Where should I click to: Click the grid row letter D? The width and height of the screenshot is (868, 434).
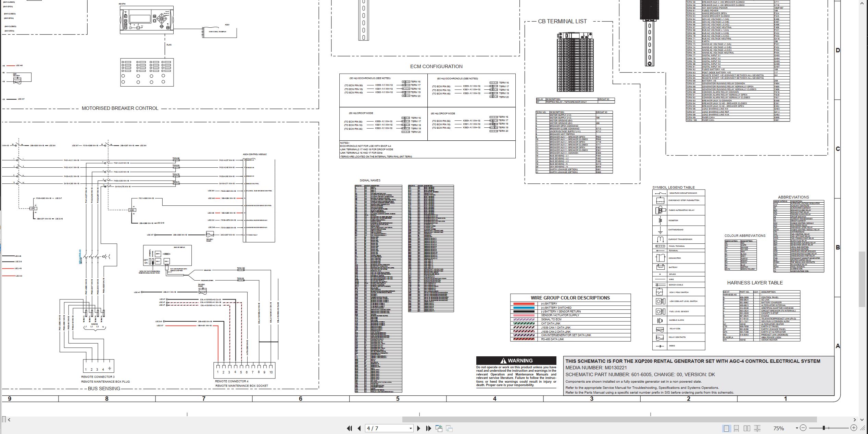838,50
